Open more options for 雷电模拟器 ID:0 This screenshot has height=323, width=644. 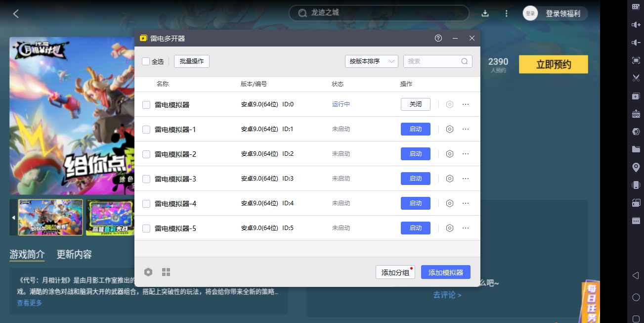[466, 104]
